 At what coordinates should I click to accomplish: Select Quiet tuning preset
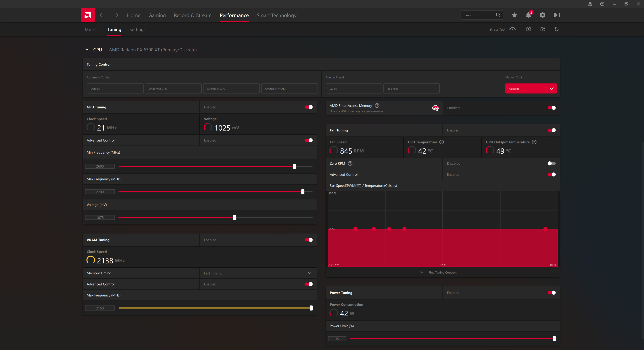point(354,89)
